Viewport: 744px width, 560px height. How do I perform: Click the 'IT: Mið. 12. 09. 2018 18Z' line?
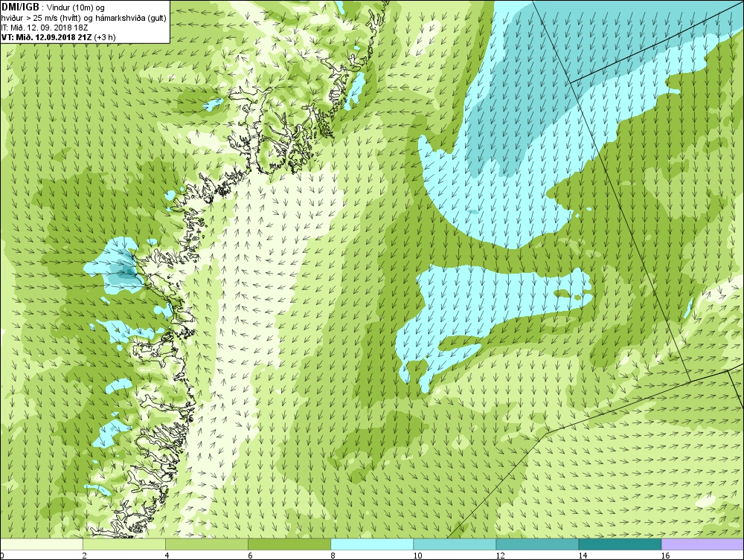click(x=45, y=28)
